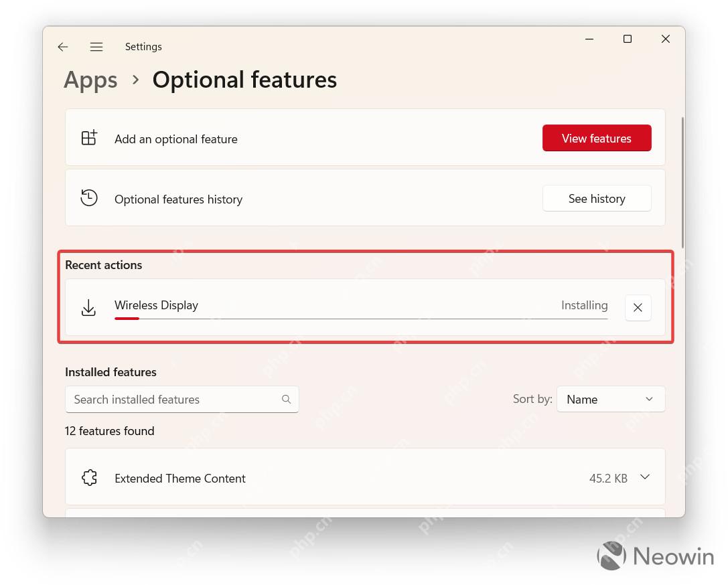Click the Extended Theme Content puzzle icon
The width and height of the screenshot is (728, 585).
tap(89, 477)
